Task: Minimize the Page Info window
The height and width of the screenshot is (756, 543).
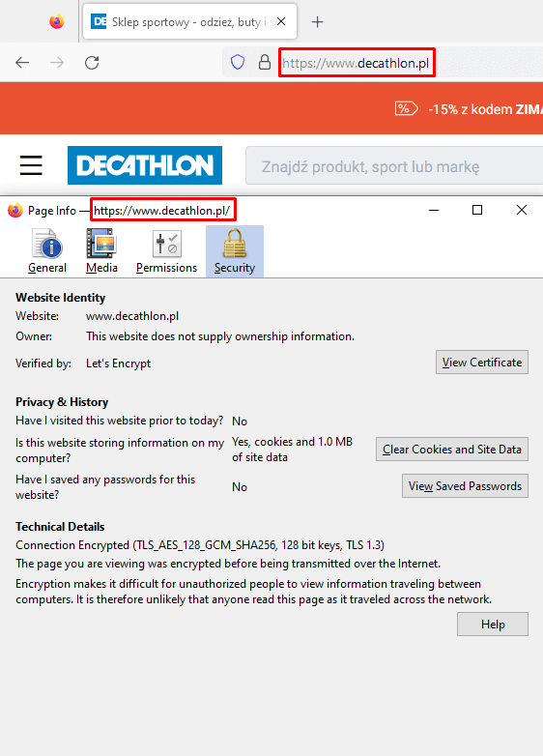Action: 434,210
